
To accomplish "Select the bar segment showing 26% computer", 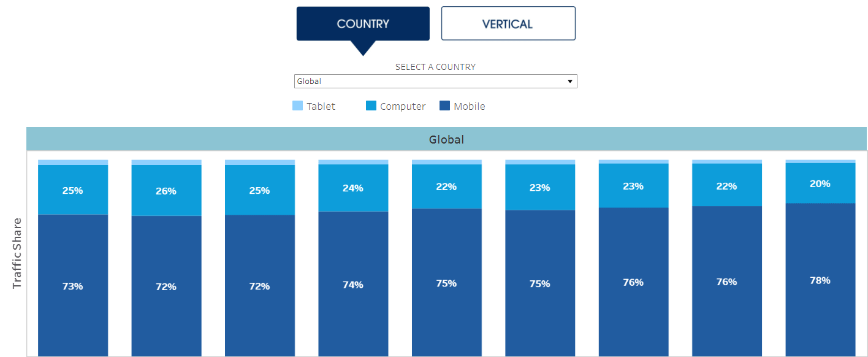I will 166,191.
